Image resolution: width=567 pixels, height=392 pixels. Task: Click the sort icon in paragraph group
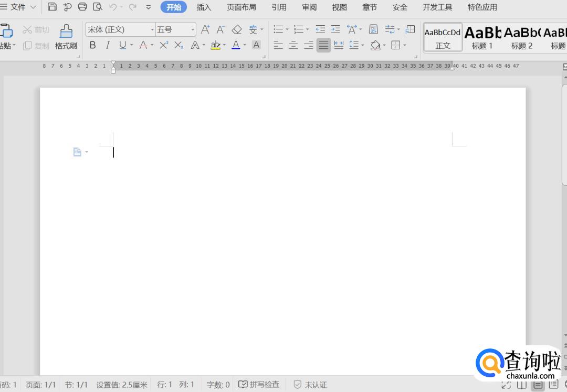[373, 29]
